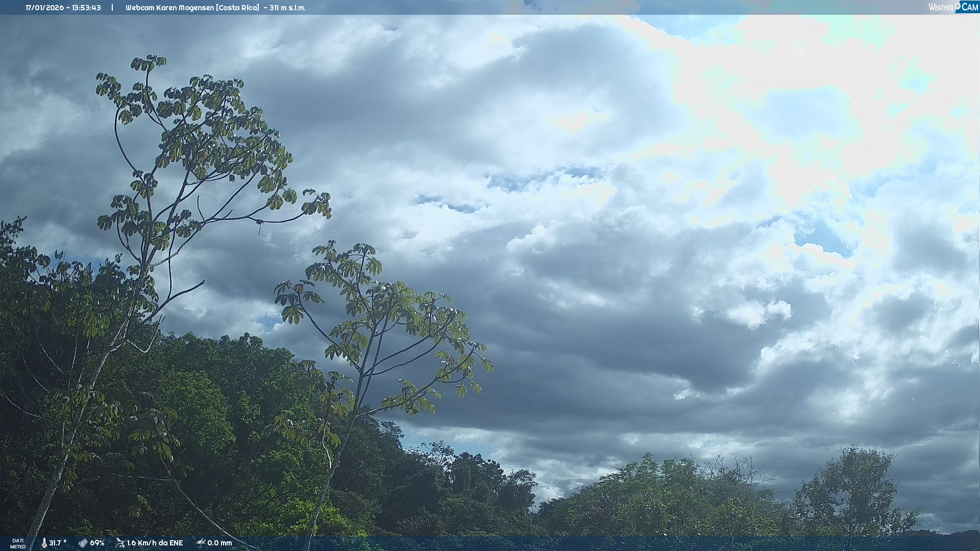Click the 1.6 Km/h da ENE wind reading
Viewport: 980px width, 551px height.
[155, 543]
